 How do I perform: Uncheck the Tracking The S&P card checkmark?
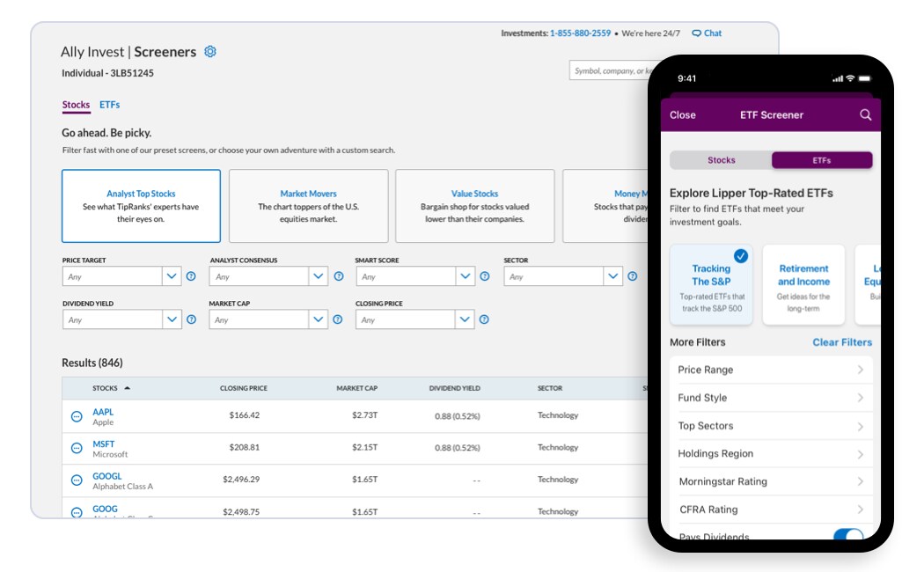tap(741, 256)
